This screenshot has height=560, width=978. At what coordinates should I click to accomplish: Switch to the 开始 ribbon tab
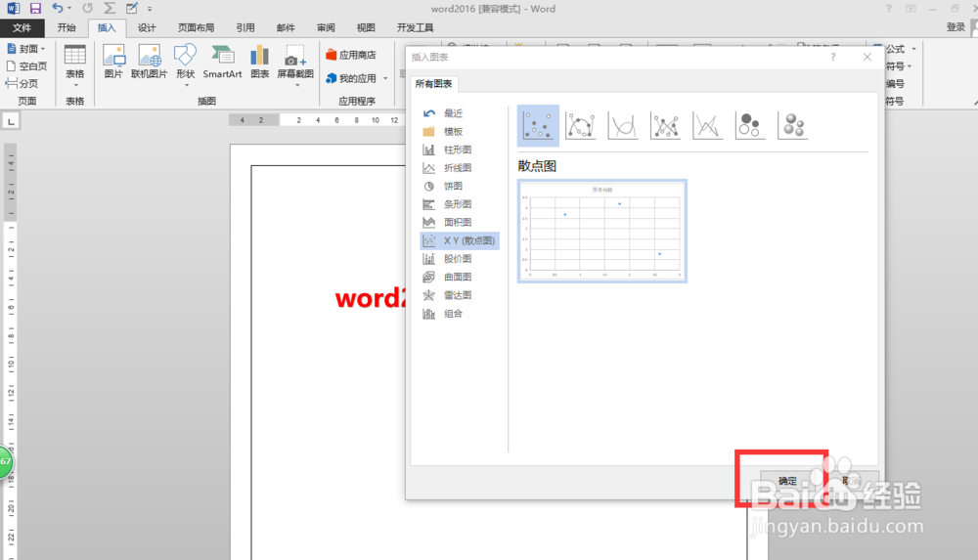67,28
